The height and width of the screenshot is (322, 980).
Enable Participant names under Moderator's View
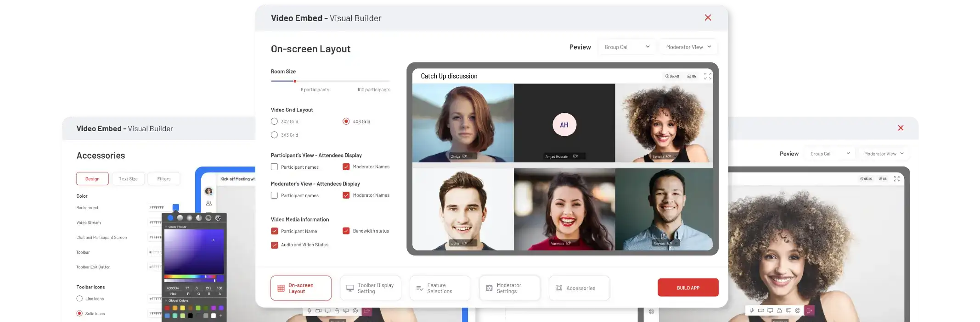pos(274,195)
